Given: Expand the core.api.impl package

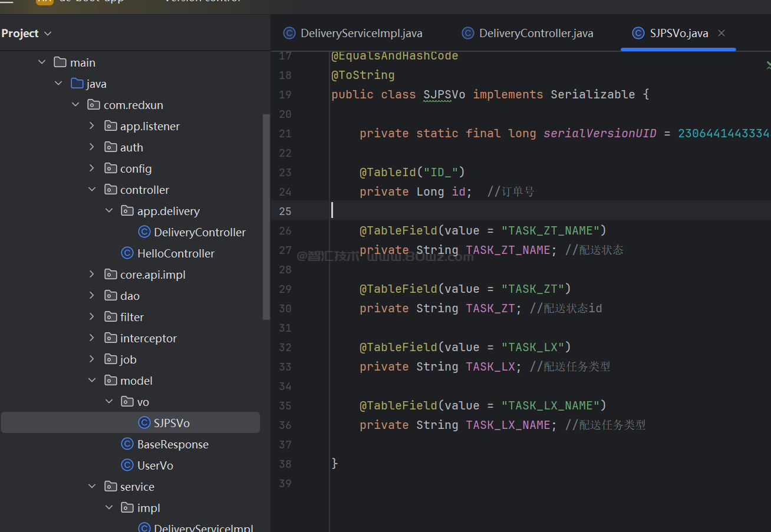Looking at the screenshot, I should click(91, 275).
